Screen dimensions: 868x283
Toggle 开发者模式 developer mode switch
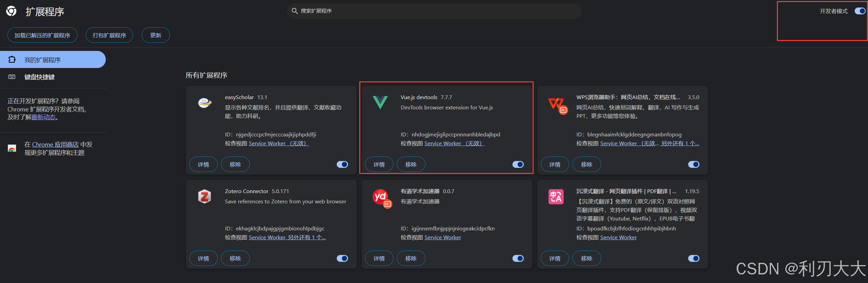[860, 11]
